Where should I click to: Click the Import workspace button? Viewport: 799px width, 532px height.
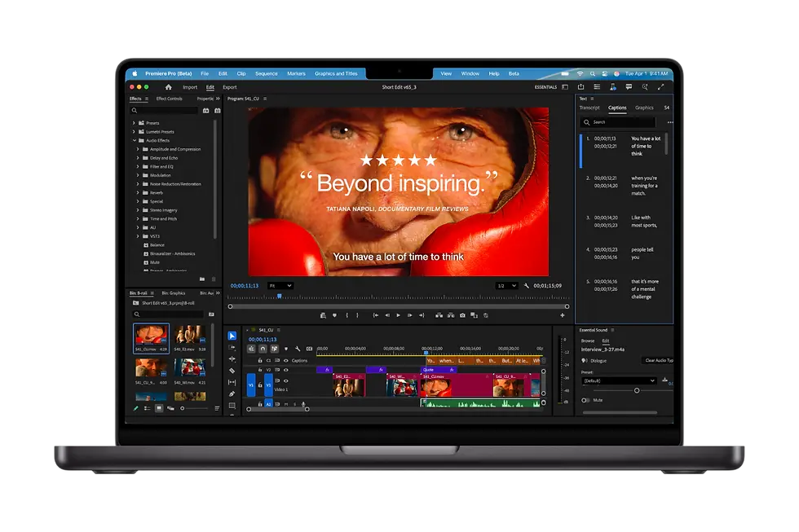(190, 87)
